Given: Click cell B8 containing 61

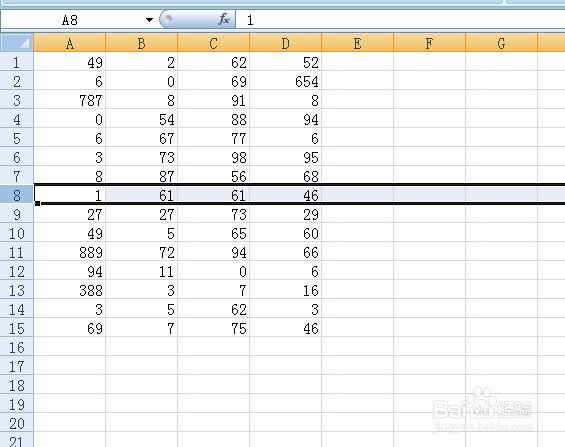Looking at the screenshot, I should tap(142, 195).
